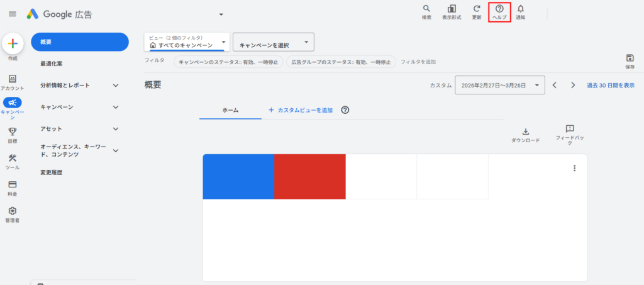Select the ホーム tab
The height and width of the screenshot is (285, 644).
click(230, 110)
